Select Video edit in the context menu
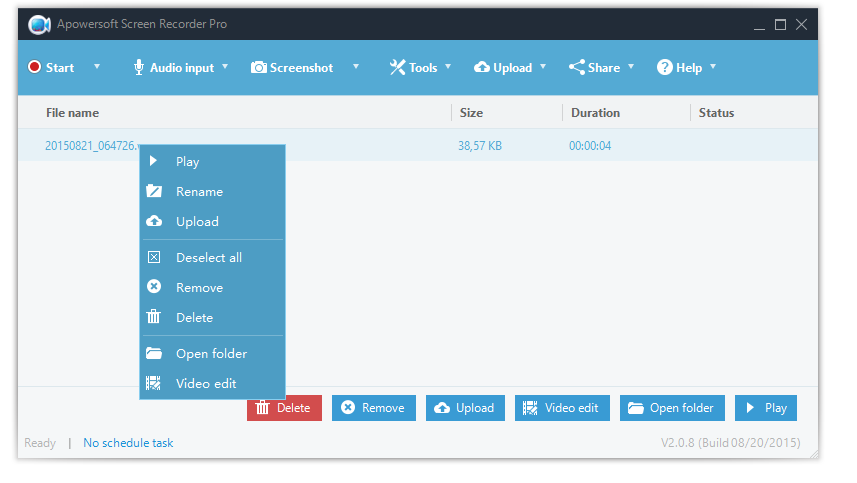 coord(213,384)
